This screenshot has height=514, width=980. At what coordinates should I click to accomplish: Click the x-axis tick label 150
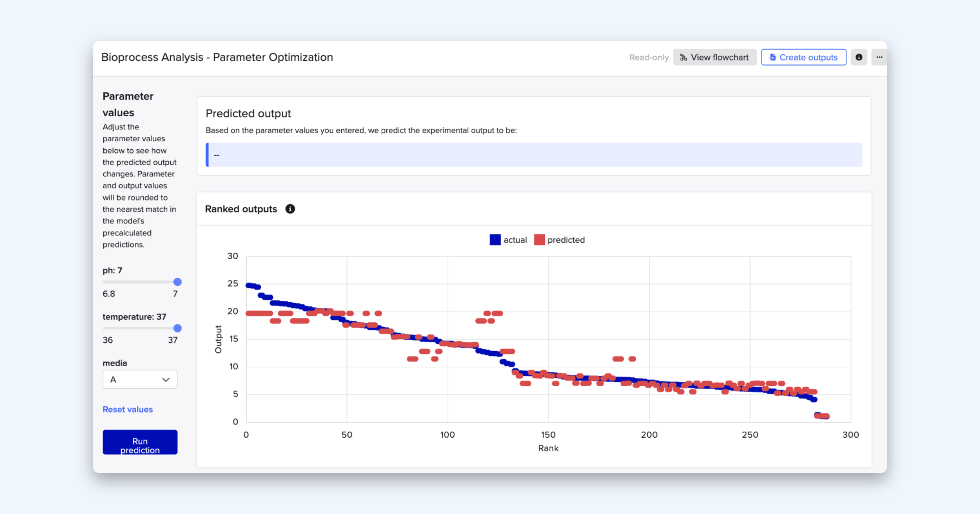(548, 435)
